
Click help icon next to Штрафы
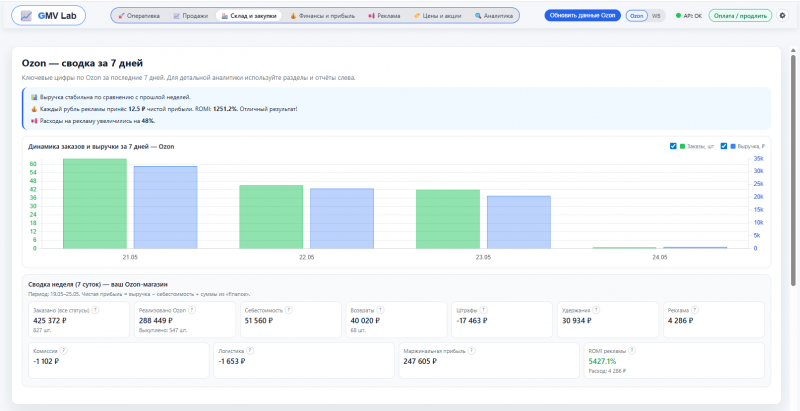click(x=484, y=310)
